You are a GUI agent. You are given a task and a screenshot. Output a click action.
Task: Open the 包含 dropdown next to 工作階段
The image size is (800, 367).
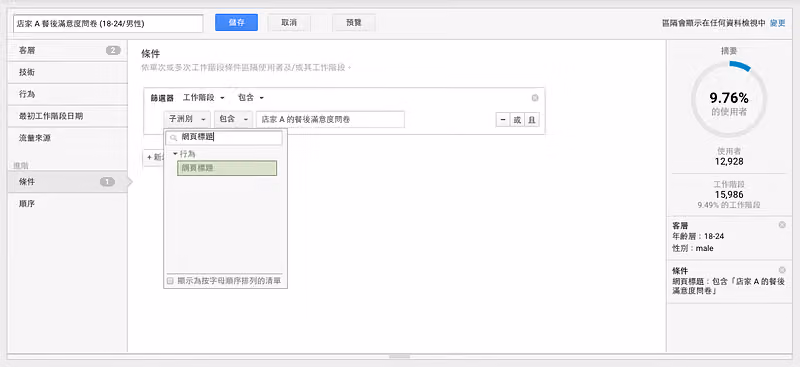click(251, 97)
